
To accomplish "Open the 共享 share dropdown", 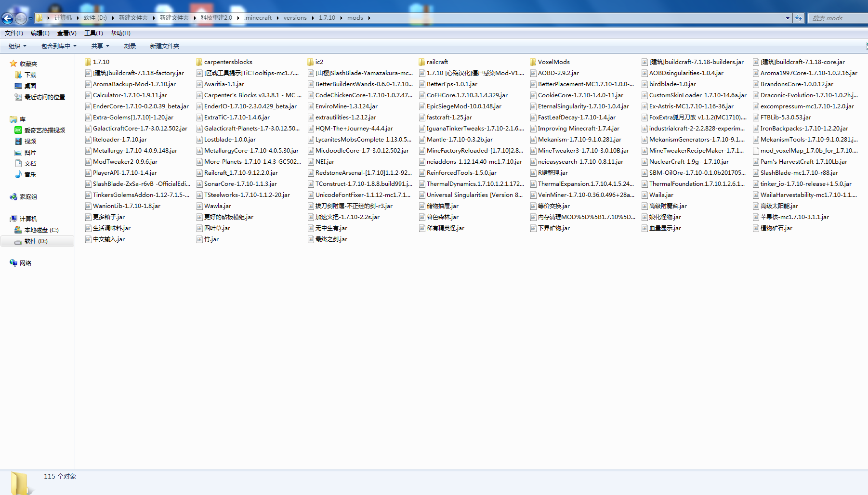I will pos(101,46).
